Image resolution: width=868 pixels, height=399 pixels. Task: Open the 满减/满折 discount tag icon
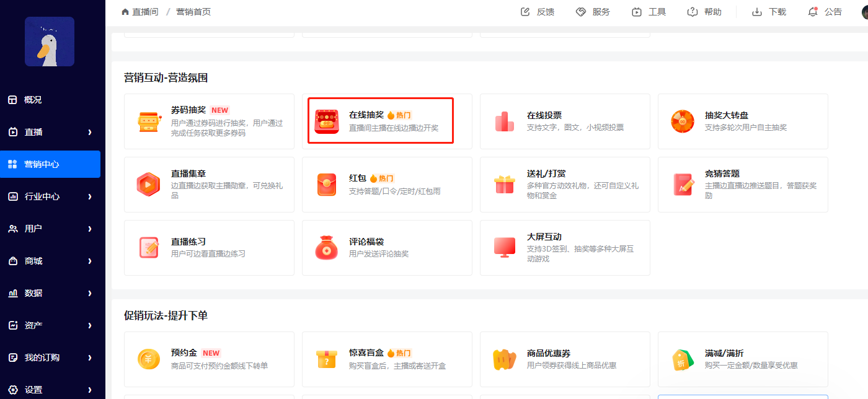tap(683, 359)
